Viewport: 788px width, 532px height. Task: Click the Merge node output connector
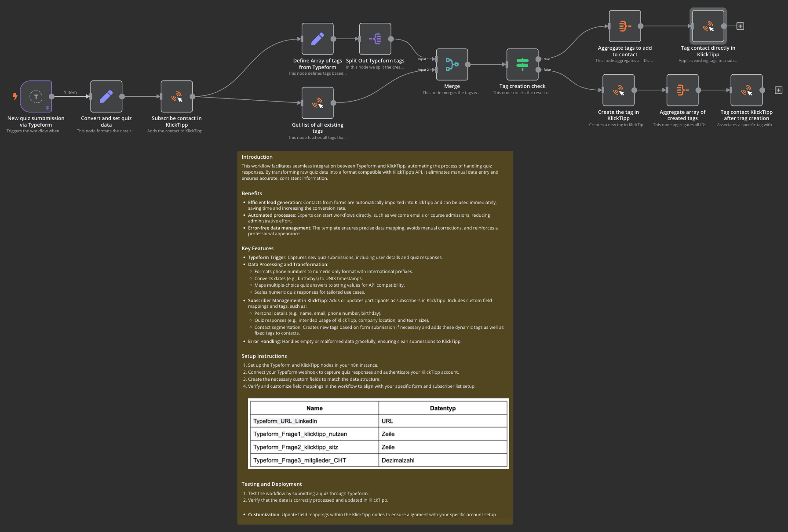pyautogui.click(x=468, y=64)
